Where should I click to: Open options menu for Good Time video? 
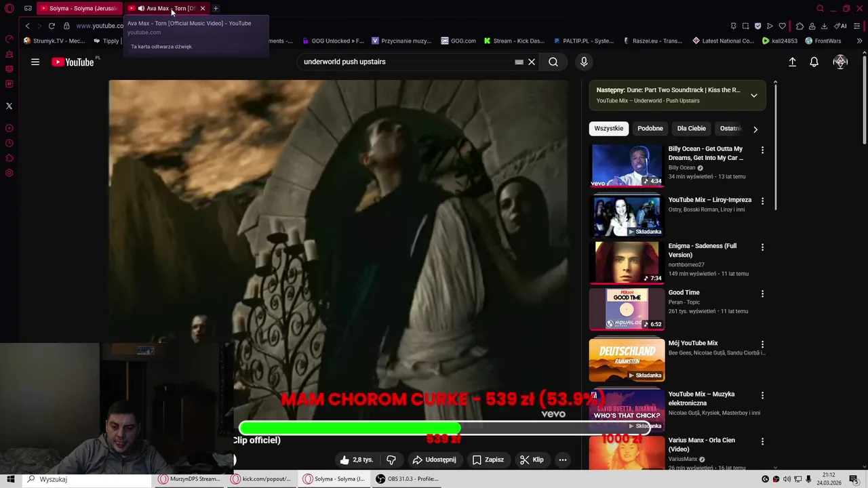(x=762, y=293)
